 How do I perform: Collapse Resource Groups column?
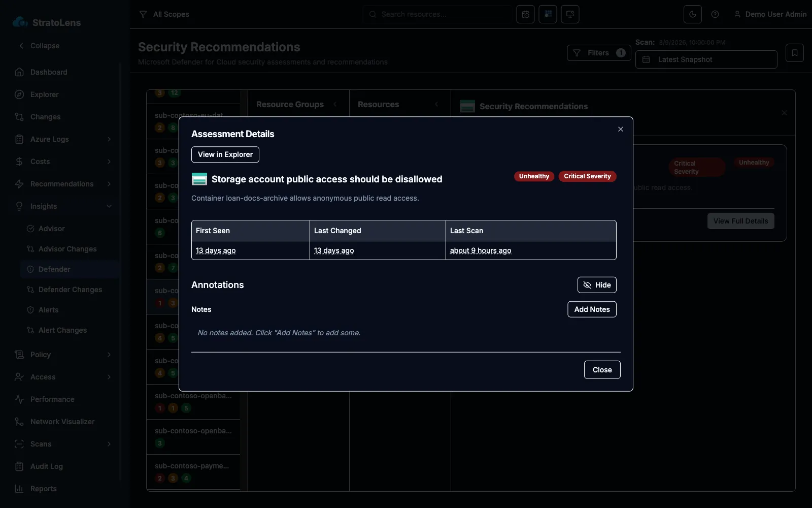(335, 104)
